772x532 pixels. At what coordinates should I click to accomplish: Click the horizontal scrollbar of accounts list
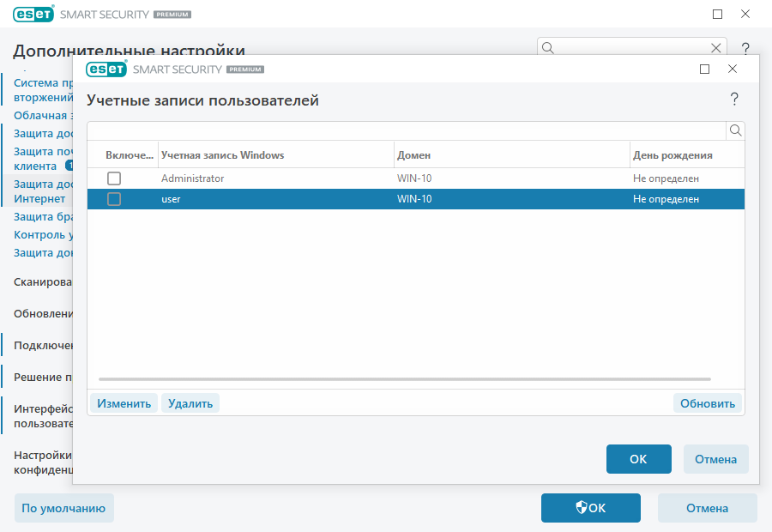pyautogui.click(x=405, y=379)
